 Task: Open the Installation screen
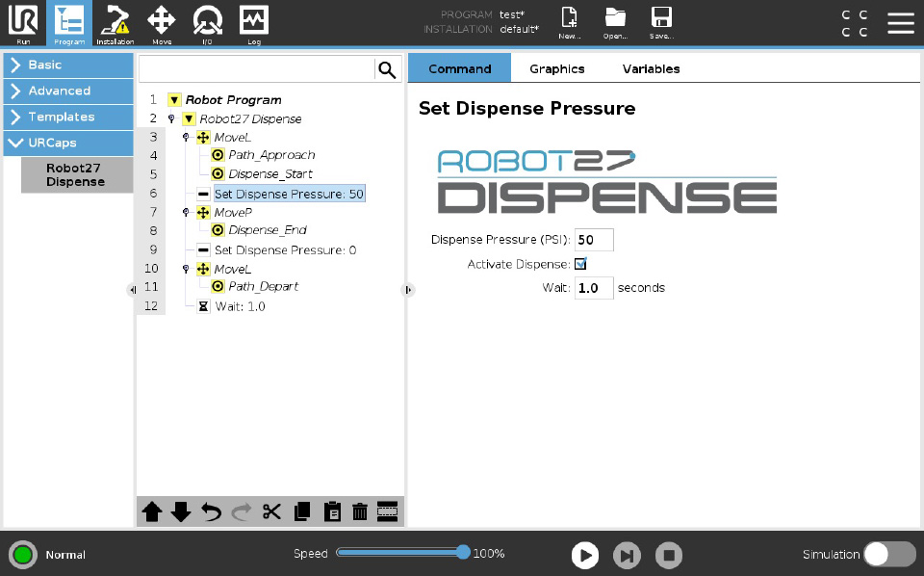[115, 23]
